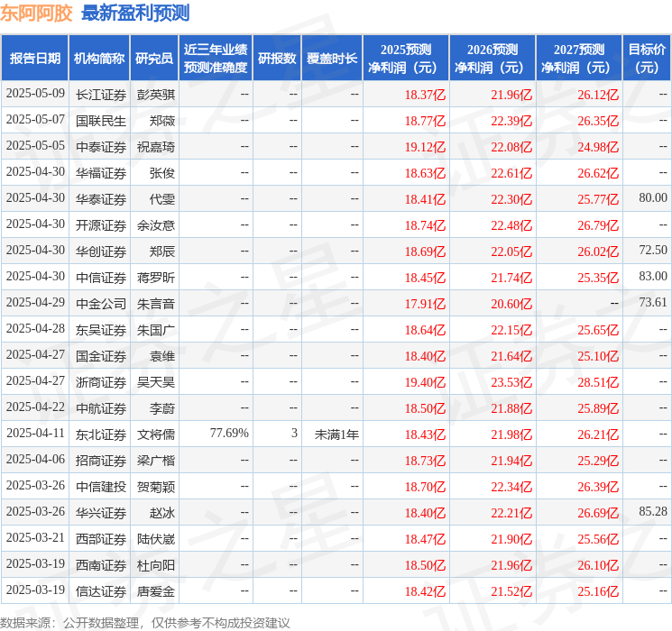Click the 近三年业绩预测准确度 column header
This screenshot has height=631, width=672.
[x=216, y=59]
